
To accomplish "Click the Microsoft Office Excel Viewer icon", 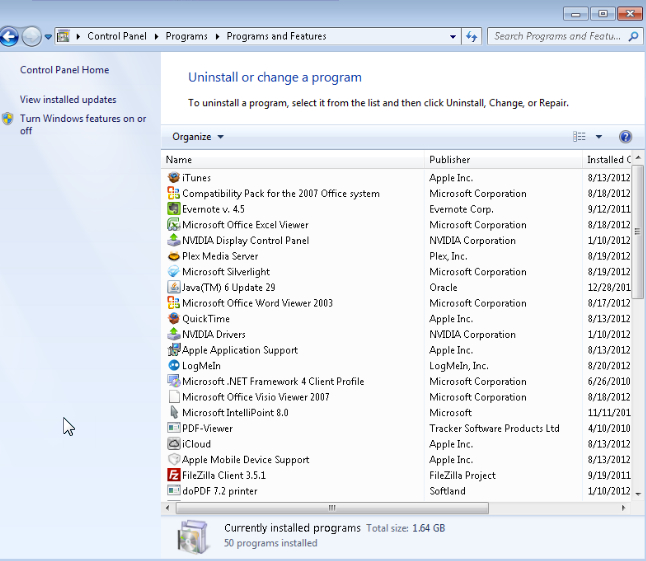I will click(174, 224).
